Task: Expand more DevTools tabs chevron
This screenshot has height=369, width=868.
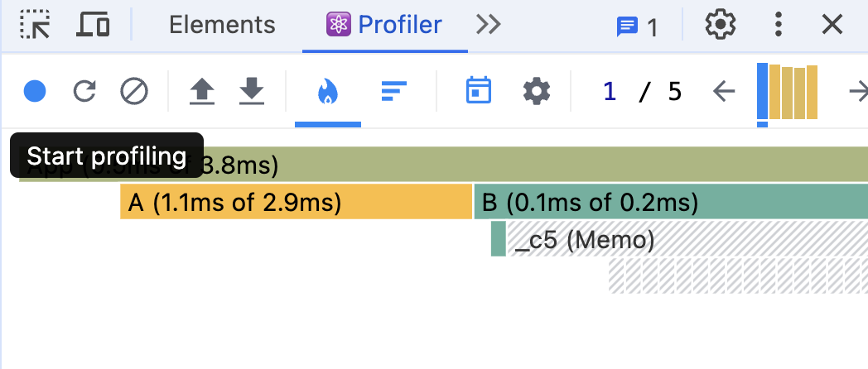Action: (489, 25)
